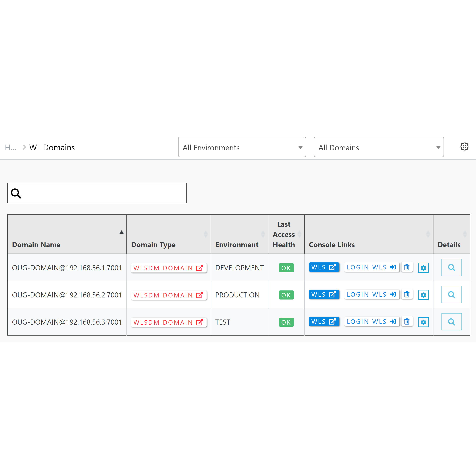Delete the 192.168.56.2 domain with the trash icon
This screenshot has width=476, height=476.
point(407,294)
